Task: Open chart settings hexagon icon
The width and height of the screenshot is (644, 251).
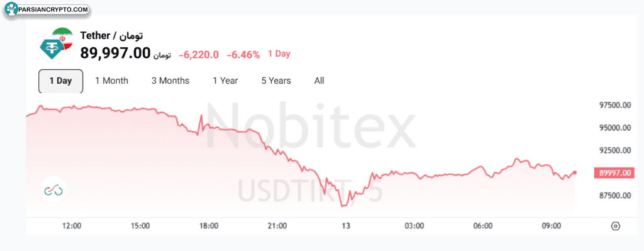Action: coord(615,226)
